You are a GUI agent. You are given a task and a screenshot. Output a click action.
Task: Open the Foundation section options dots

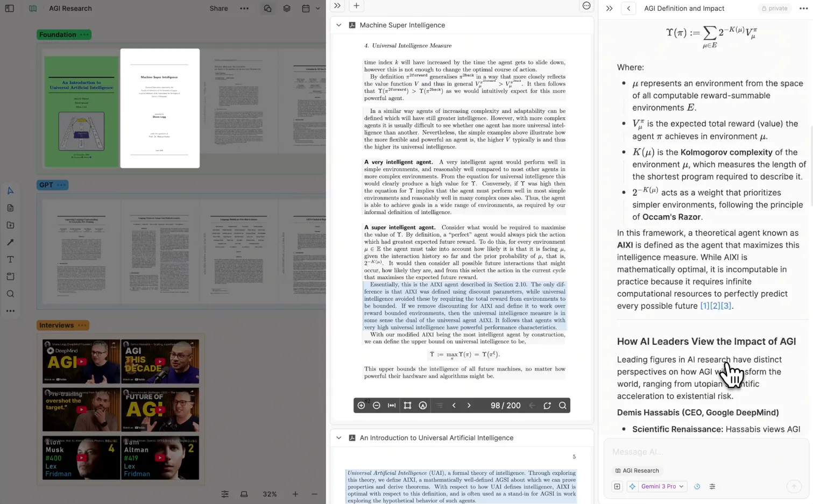point(84,35)
